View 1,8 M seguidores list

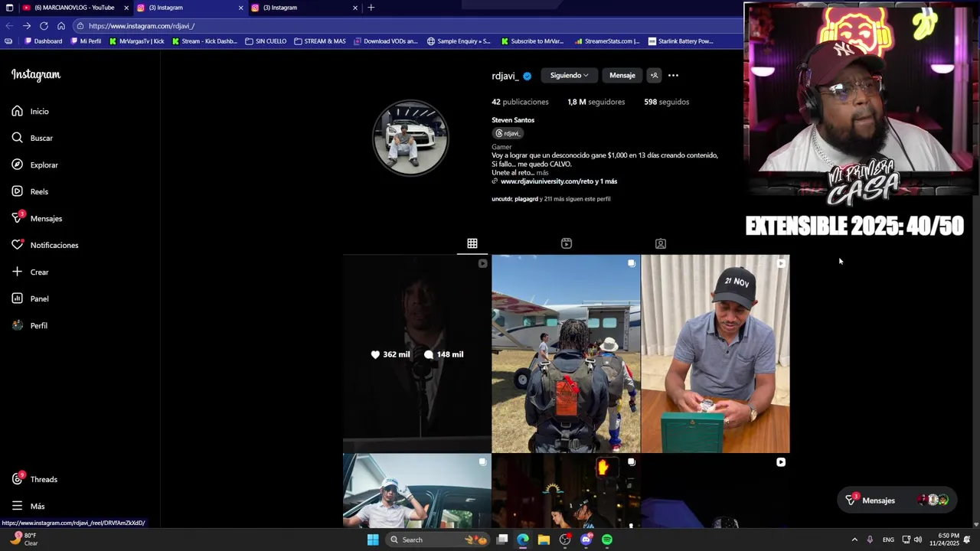pyautogui.click(x=596, y=102)
